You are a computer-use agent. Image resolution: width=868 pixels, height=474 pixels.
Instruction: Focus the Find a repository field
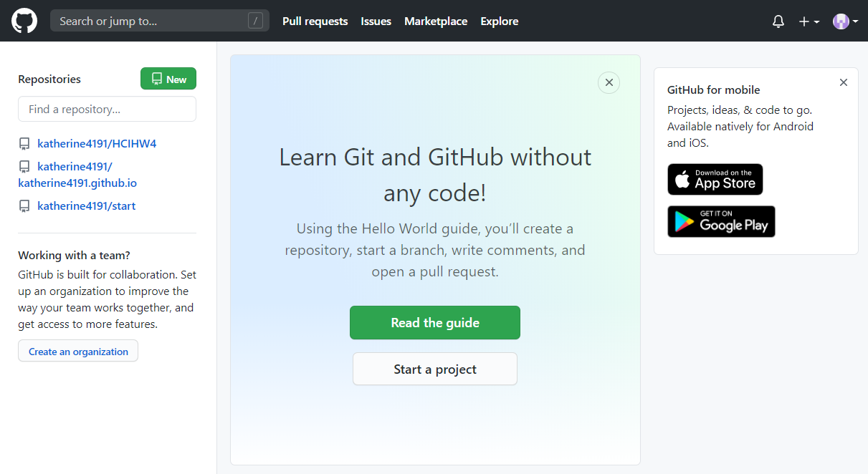click(107, 109)
